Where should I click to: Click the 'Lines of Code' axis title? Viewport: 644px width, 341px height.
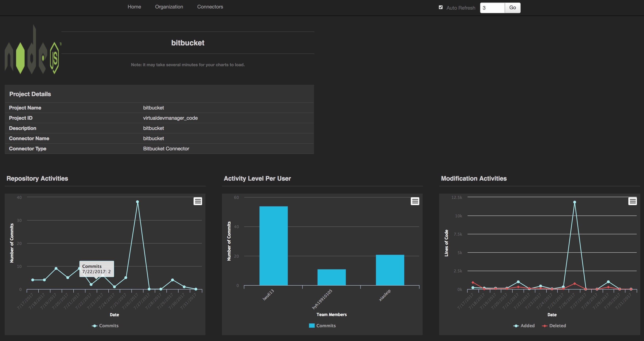446,243
